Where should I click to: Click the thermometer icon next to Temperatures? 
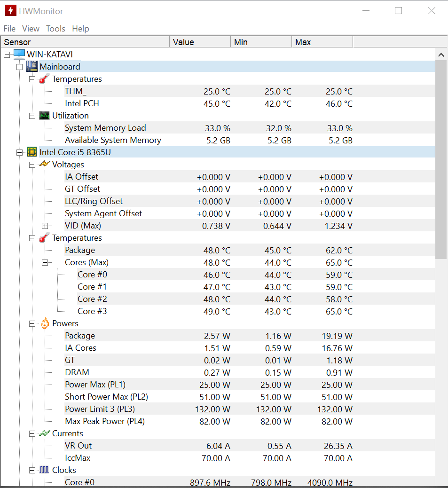tap(44, 79)
